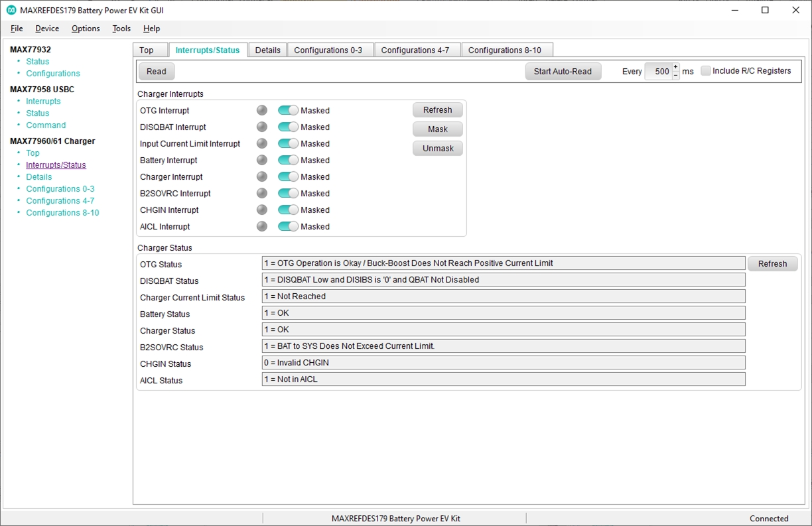Click the DISQBAT Status value field
This screenshot has width=812, height=526.
504,280
